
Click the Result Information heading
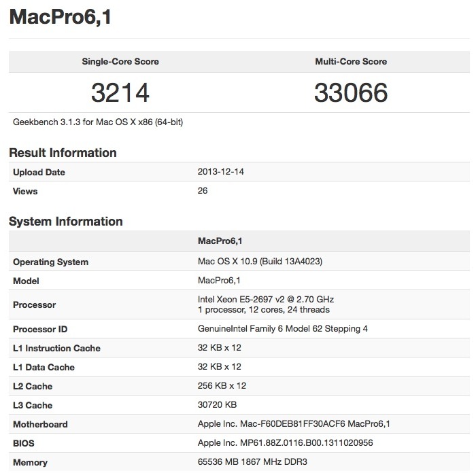(x=63, y=153)
